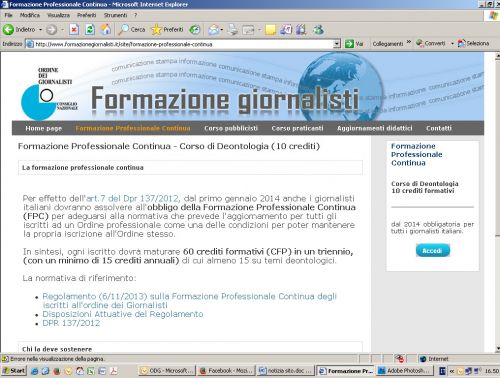Click the Vai go button
This screenshot has height=378, width=500.
354,44
